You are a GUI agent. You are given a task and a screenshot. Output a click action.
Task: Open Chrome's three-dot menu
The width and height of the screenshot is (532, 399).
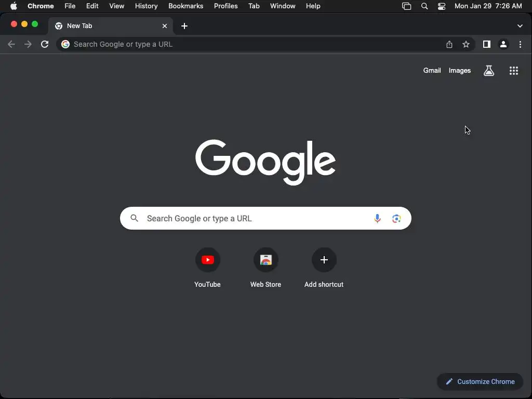pyautogui.click(x=520, y=44)
